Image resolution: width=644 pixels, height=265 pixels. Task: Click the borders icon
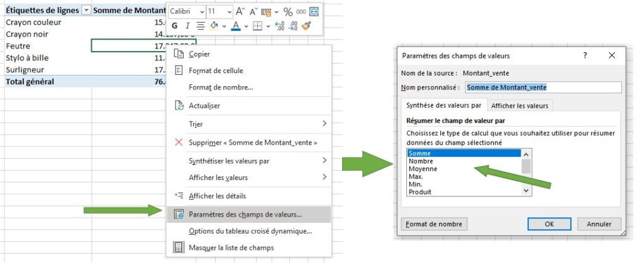tap(257, 26)
